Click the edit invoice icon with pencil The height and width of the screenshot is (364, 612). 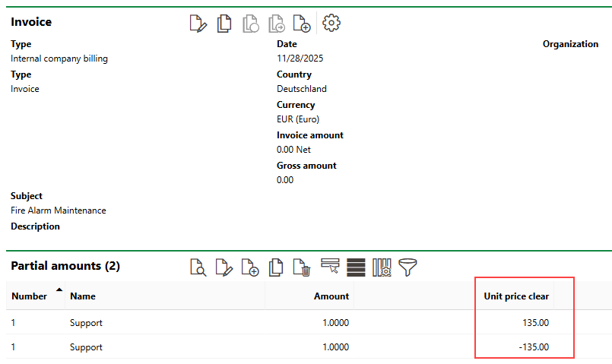[x=198, y=24]
